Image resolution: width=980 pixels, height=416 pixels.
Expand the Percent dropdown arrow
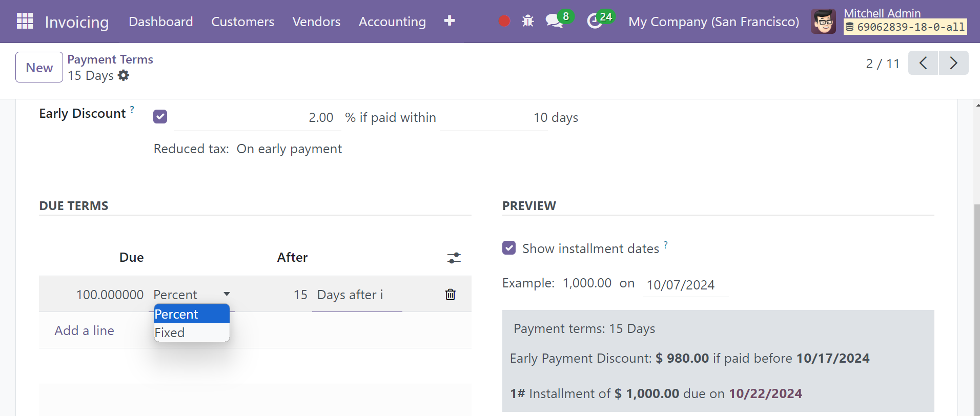coord(227,294)
